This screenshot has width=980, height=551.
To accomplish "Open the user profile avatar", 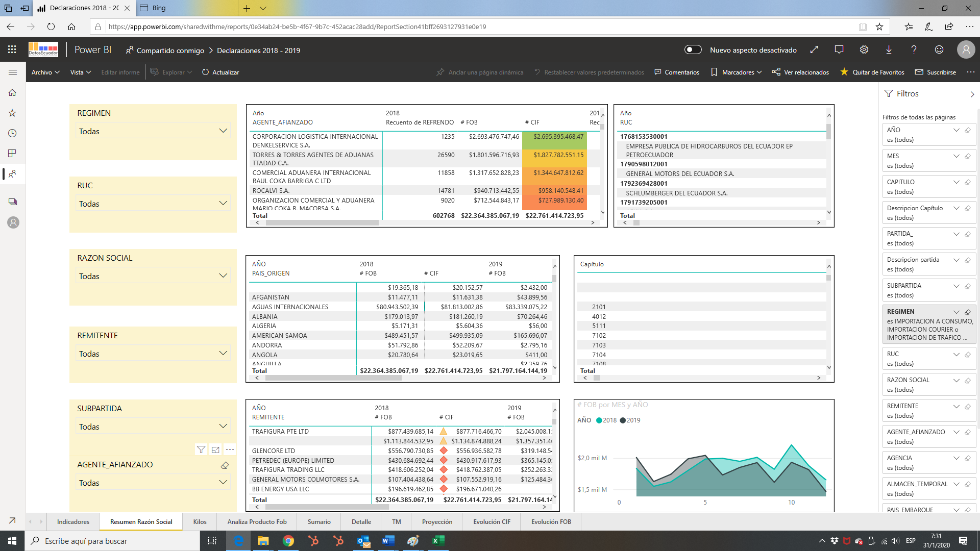I will pos(966,49).
